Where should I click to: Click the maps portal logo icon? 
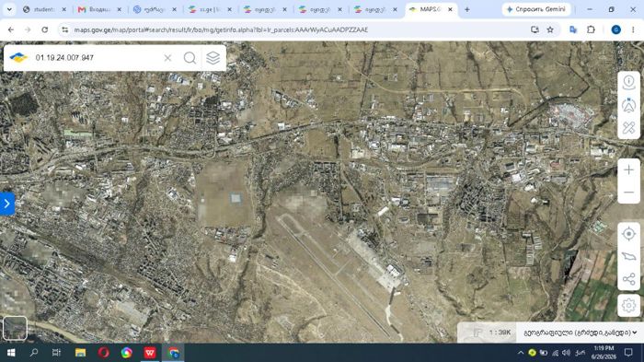point(18,58)
